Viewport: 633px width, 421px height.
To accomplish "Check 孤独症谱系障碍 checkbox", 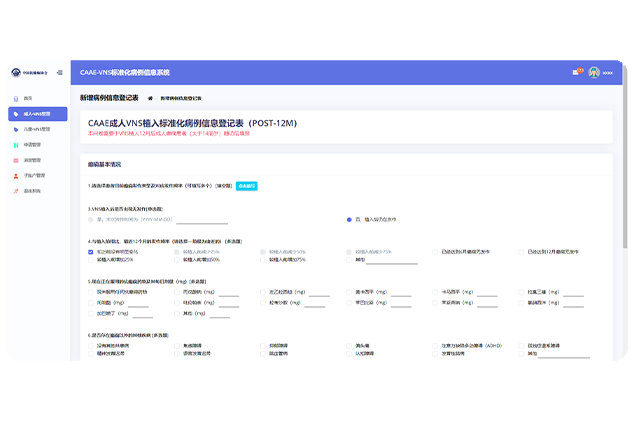I will 521,346.
